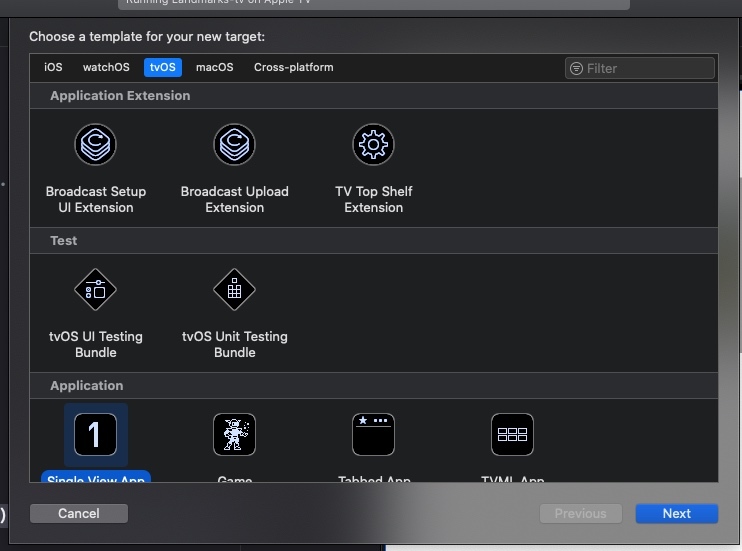Switch to the watchOS platform tab
The height and width of the screenshot is (551, 742).
[x=106, y=67]
